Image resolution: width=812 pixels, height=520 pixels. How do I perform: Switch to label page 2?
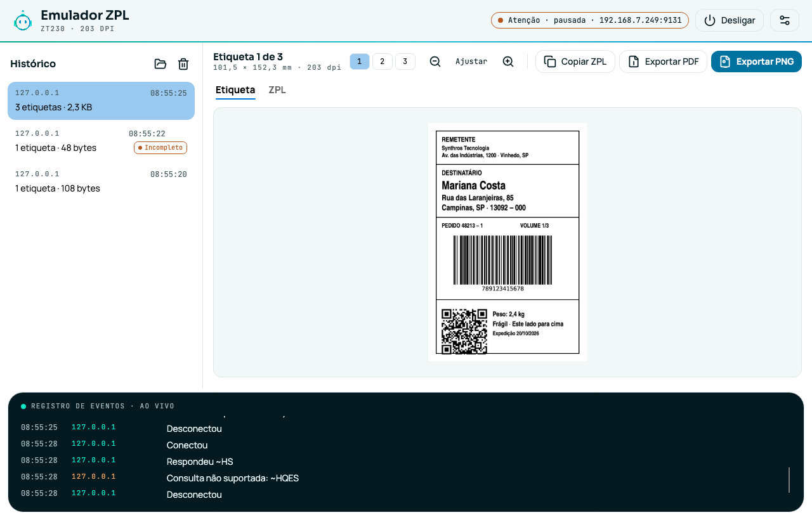pyautogui.click(x=382, y=62)
